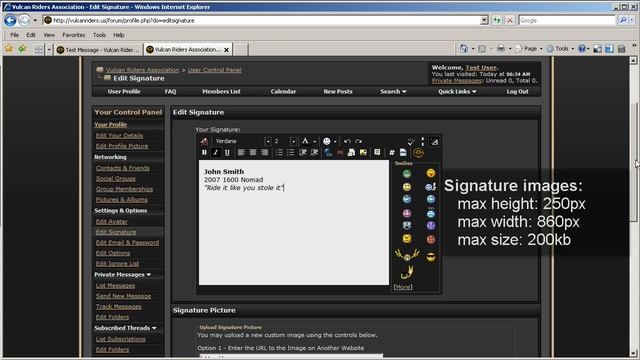
Task: Click inside the signature text editing area
Action: point(294,222)
